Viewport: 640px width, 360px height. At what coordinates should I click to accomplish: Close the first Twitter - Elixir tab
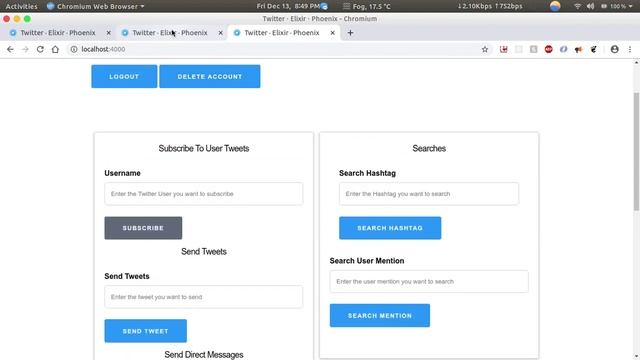[109, 33]
